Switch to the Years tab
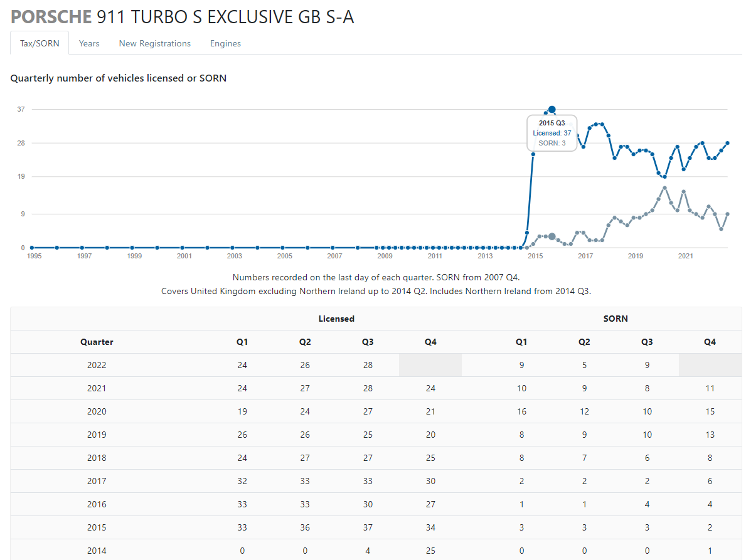746x560 pixels. point(89,43)
